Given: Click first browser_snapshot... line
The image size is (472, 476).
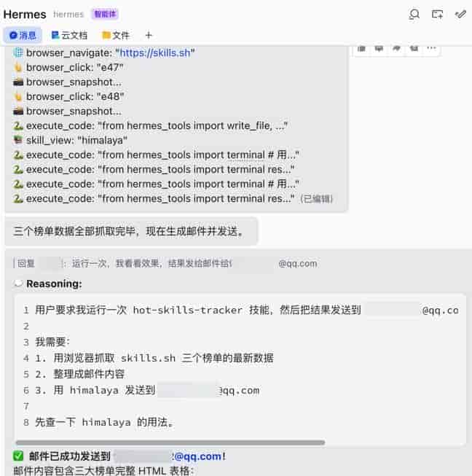Looking at the screenshot, I should (x=74, y=82).
